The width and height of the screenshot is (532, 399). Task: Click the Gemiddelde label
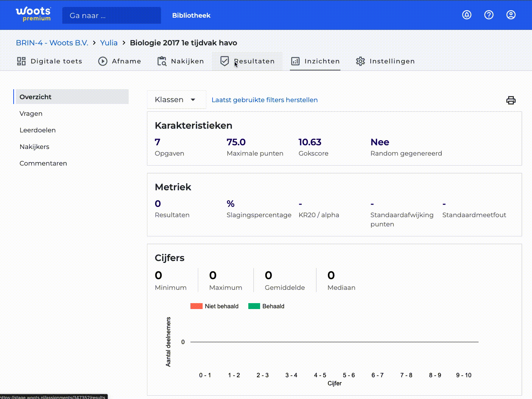coord(285,288)
